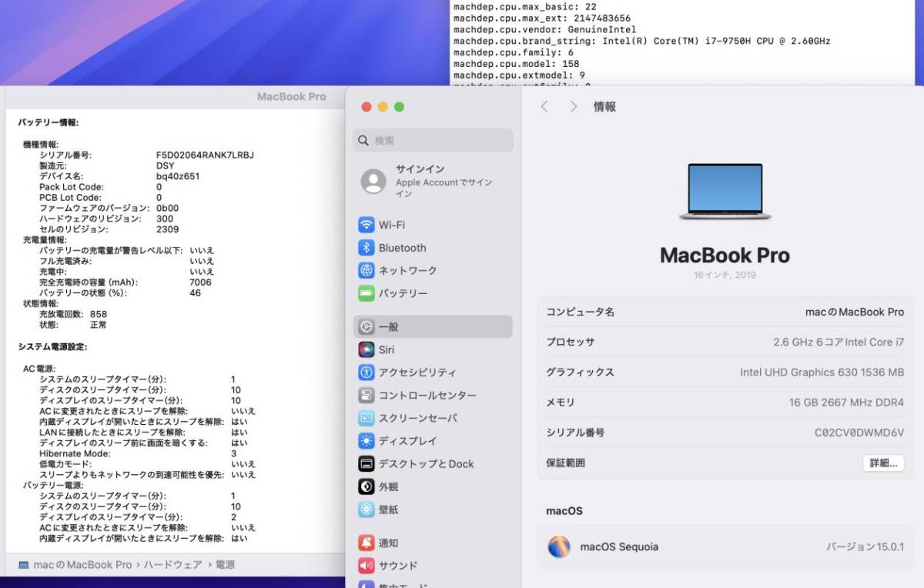The height and width of the screenshot is (588, 924).
Task: Click the 製造元 value DSY
Action: point(165,165)
